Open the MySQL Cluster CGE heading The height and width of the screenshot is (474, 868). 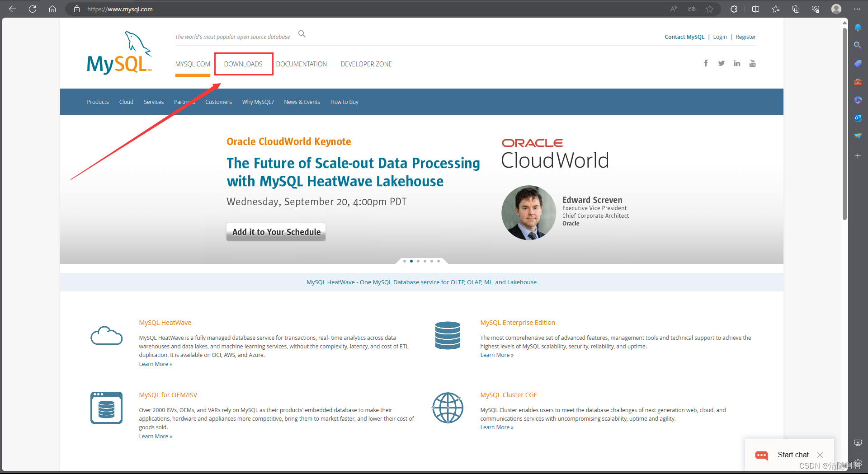point(509,395)
